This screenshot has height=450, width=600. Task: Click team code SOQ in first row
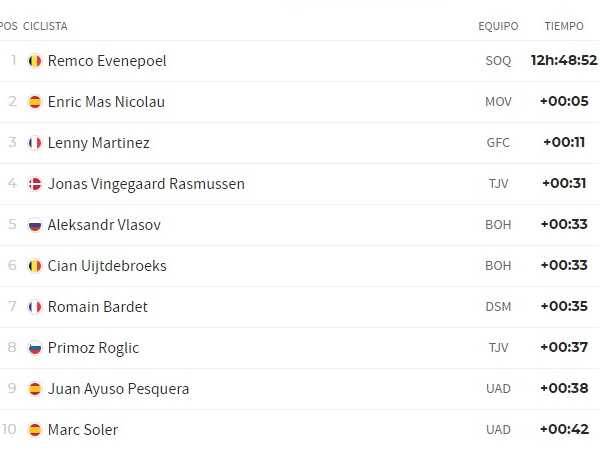(x=498, y=60)
